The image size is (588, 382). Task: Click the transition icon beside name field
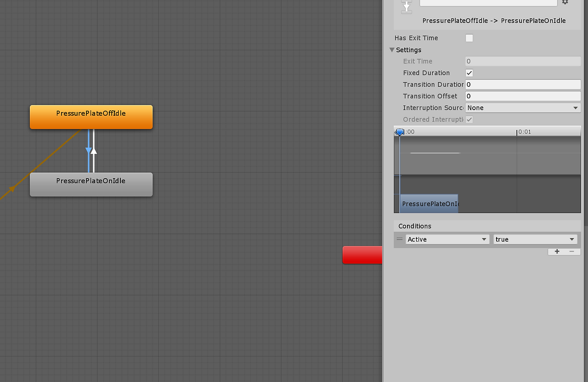(407, 6)
